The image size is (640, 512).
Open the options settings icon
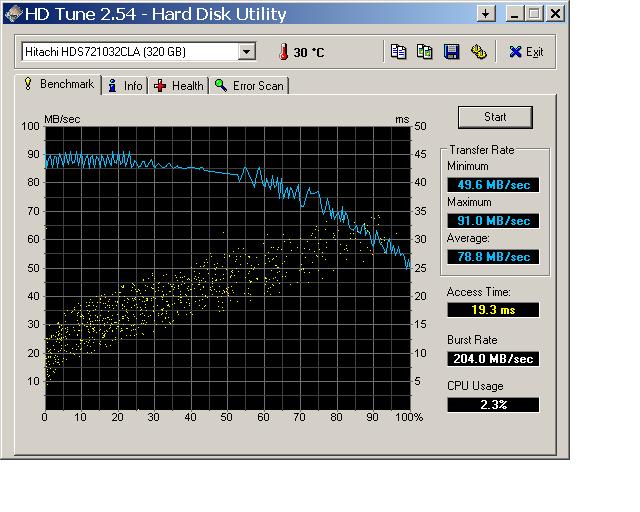[478, 52]
